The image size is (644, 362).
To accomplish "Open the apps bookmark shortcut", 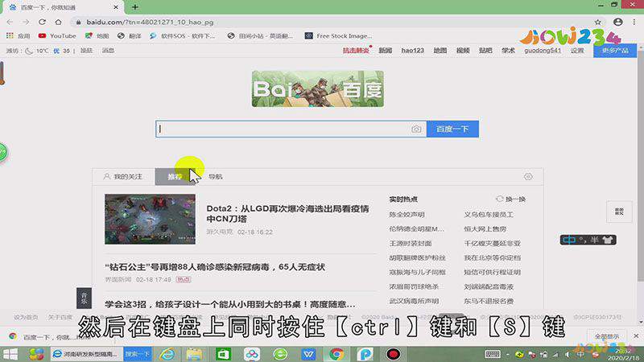I will [x=18, y=35].
